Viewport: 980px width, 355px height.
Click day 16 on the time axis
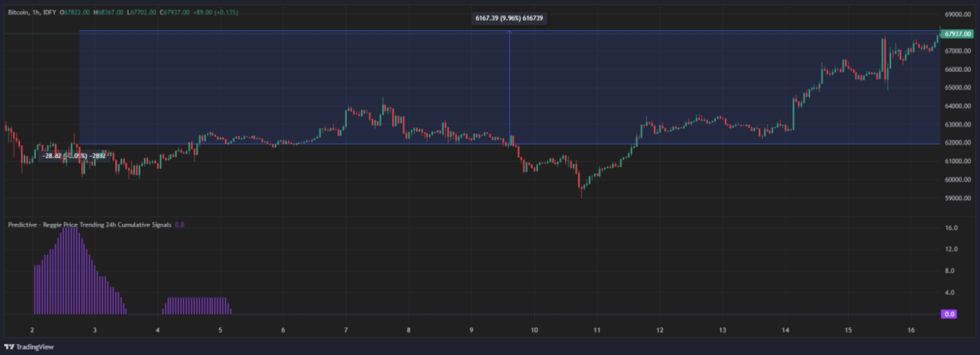click(911, 330)
